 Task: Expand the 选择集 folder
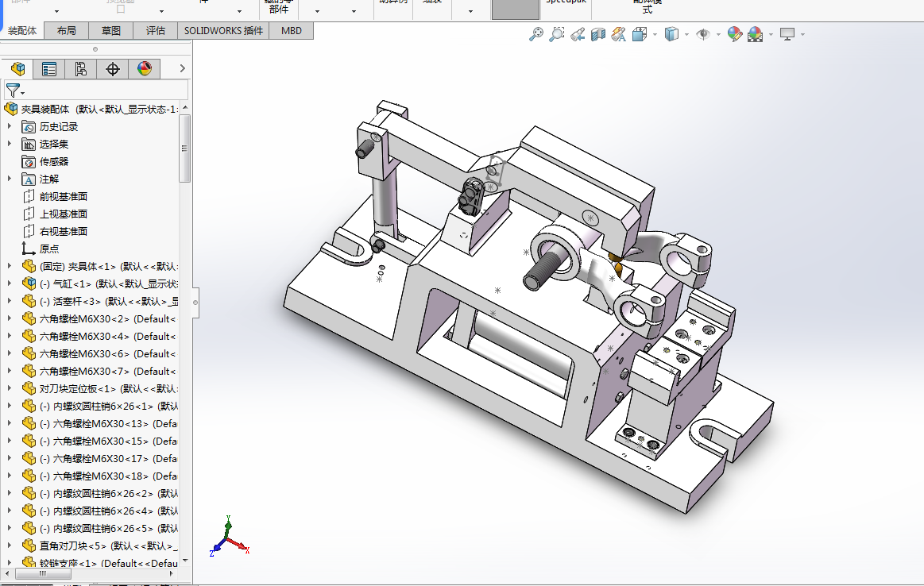point(9,144)
